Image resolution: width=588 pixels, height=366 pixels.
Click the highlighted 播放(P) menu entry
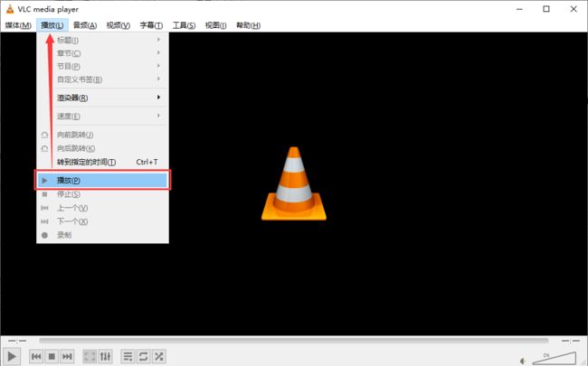102,180
